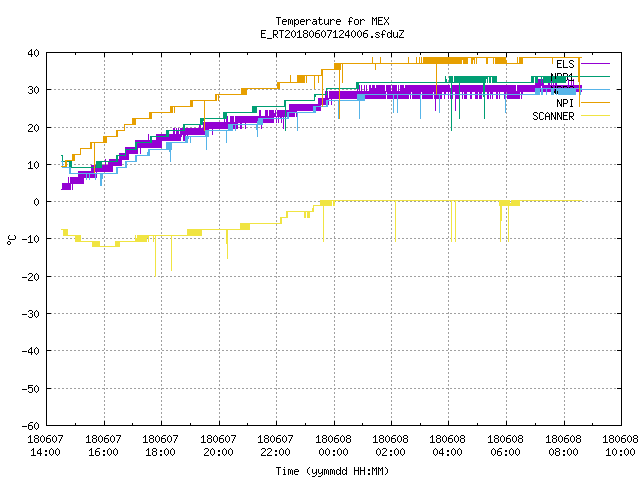Click the x-axis tick label '180607 18:00'

(160, 446)
